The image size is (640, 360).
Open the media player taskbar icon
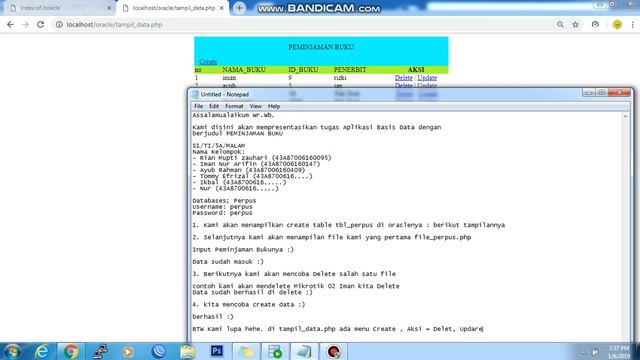128,351
